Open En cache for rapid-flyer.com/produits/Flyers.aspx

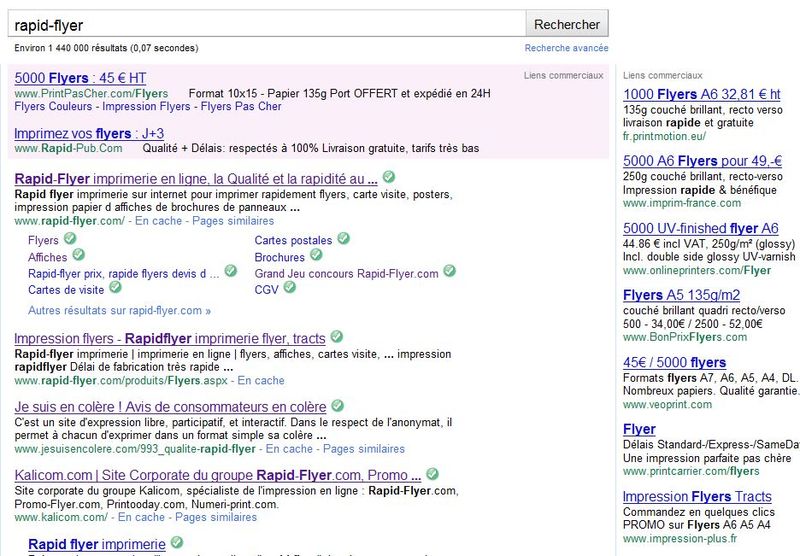pyautogui.click(x=261, y=381)
